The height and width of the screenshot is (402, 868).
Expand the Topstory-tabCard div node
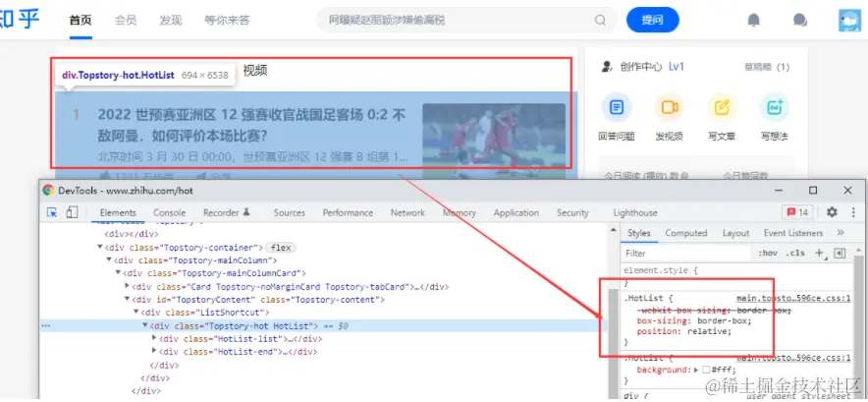[x=128, y=286]
